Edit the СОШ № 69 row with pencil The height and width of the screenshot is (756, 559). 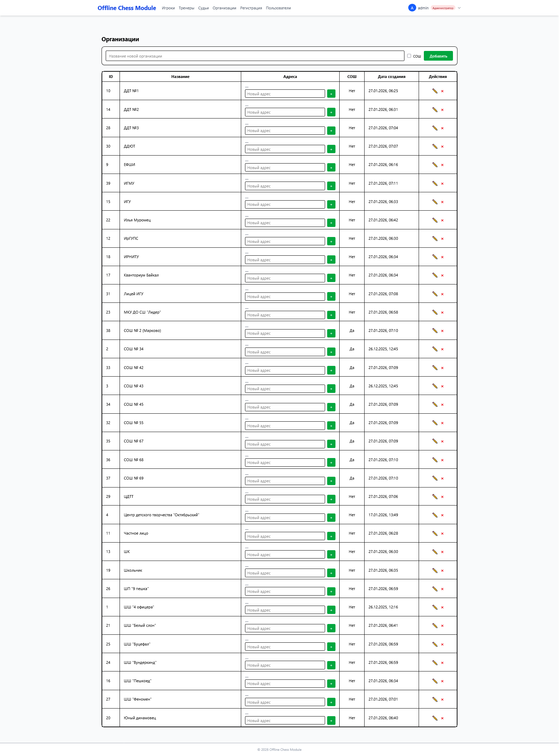point(435,478)
